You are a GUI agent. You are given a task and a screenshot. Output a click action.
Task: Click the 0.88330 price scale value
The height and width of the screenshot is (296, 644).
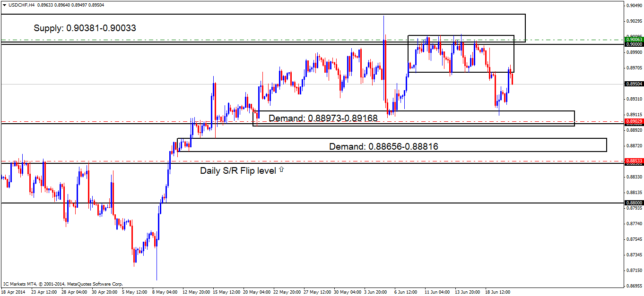(634, 177)
